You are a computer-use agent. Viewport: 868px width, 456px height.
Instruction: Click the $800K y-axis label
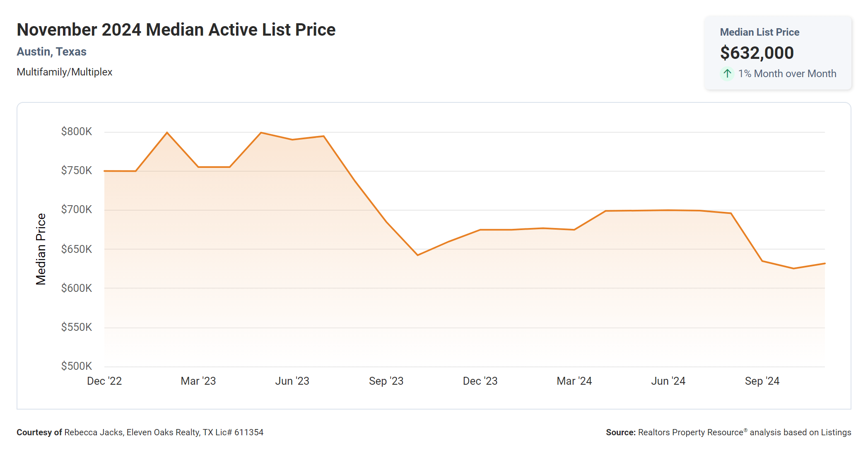coord(76,131)
